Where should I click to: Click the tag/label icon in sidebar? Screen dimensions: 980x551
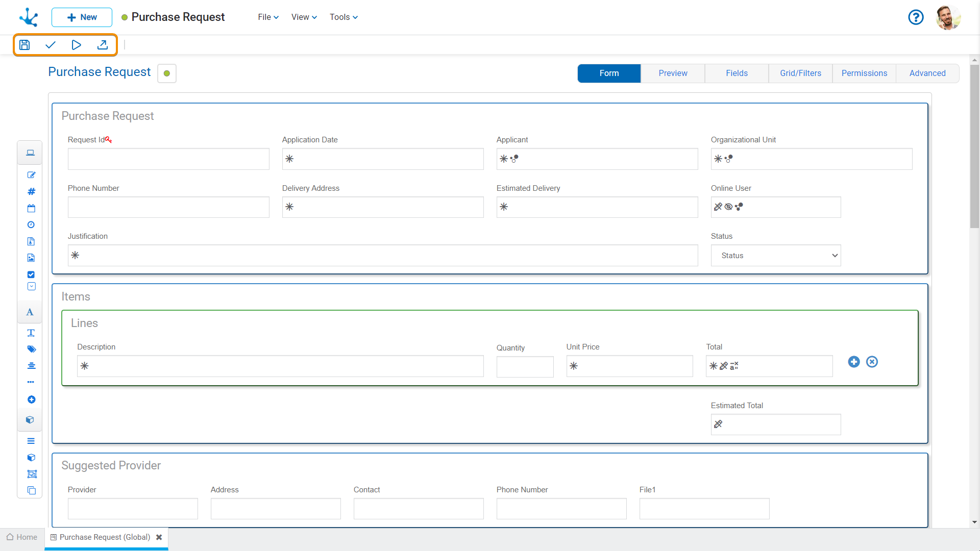[31, 348]
